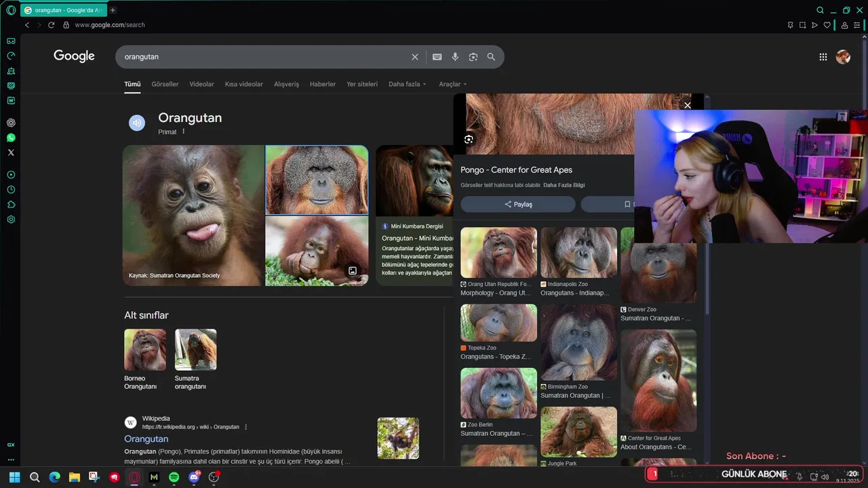The width and height of the screenshot is (868, 488).
Task: Click the Paylaş share button
Action: tap(518, 204)
